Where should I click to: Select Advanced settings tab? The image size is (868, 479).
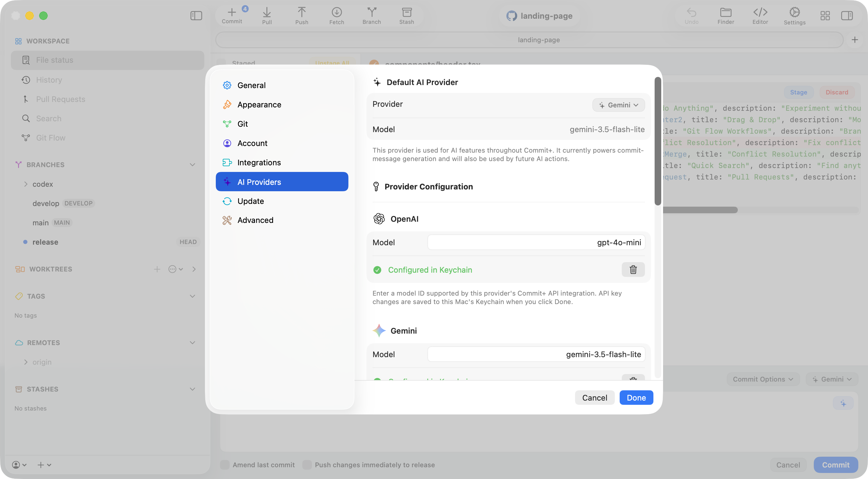pos(282,220)
